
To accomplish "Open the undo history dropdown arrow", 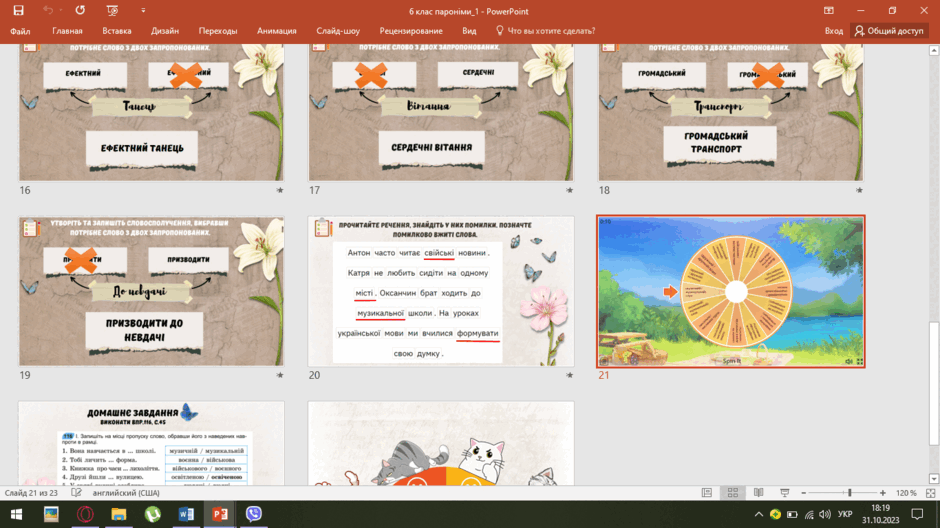I will point(60,11).
